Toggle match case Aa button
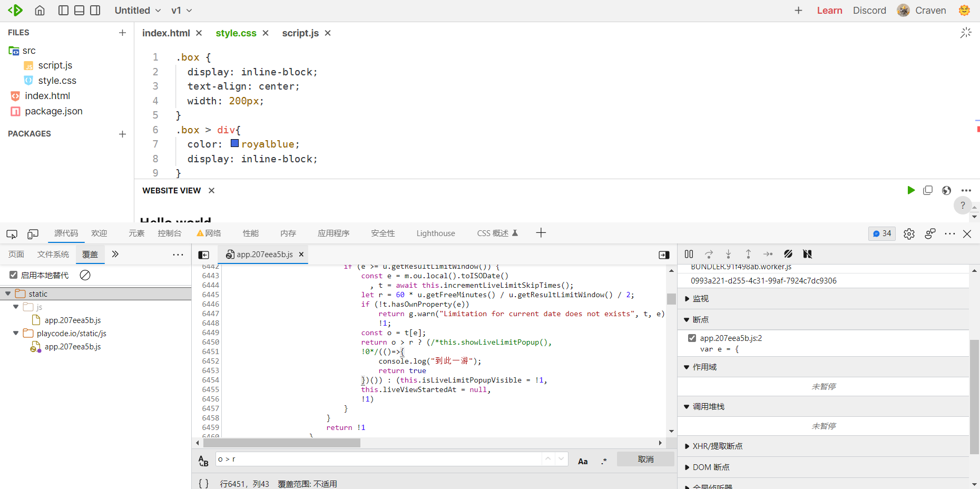980x489 pixels. [x=583, y=461]
